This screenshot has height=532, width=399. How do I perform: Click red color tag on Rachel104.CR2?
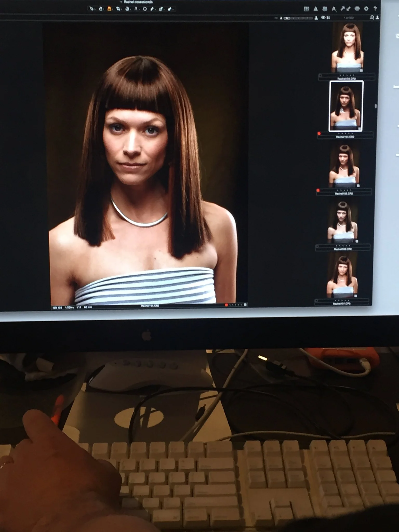tap(319, 134)
